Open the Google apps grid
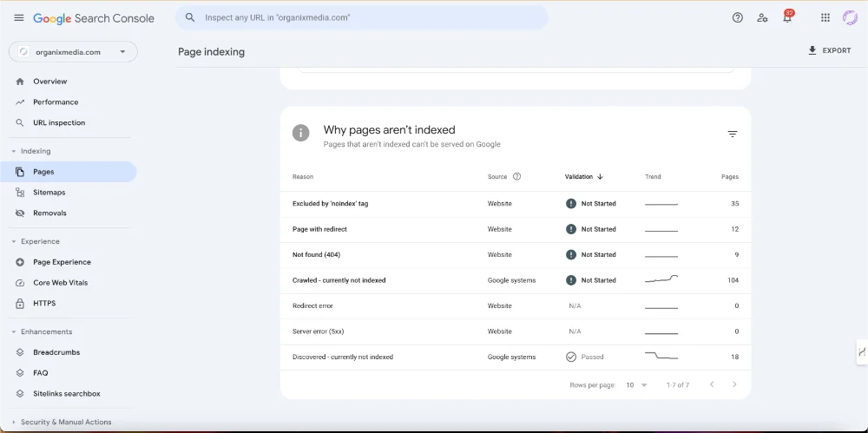The height and width of the screenshot is (433, 868). pos(825,17)
